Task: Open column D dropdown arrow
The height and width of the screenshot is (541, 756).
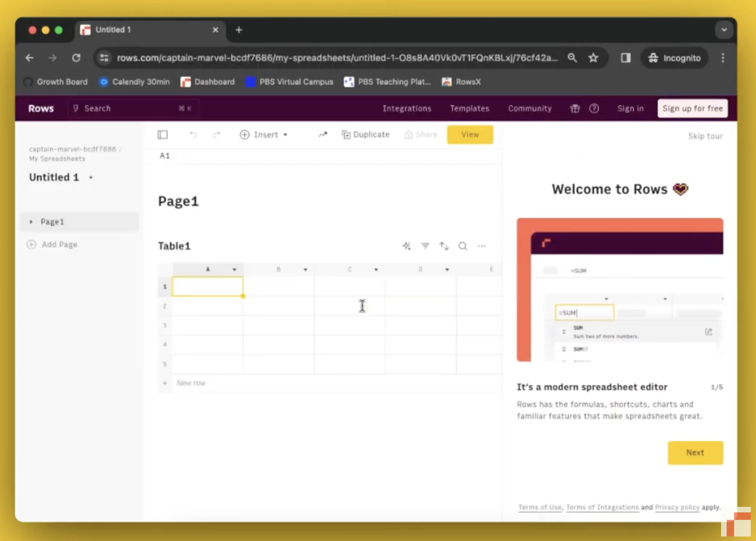Action: click(x=447, y=270)
